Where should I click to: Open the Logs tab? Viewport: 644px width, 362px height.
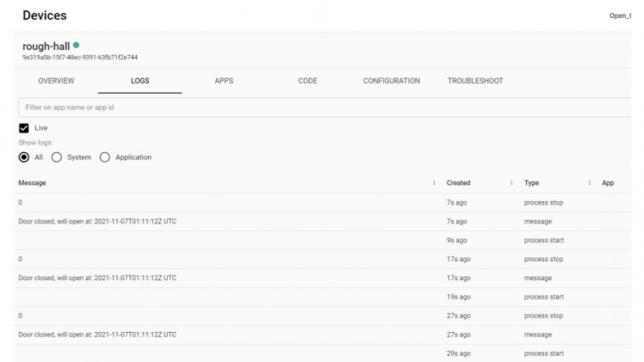pyautogui.click(x=140, y=81)
